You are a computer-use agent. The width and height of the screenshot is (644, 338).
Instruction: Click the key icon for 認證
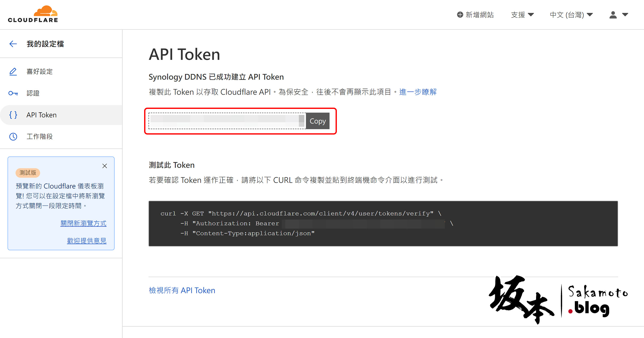pyautogui.click(x=13, y=93)
